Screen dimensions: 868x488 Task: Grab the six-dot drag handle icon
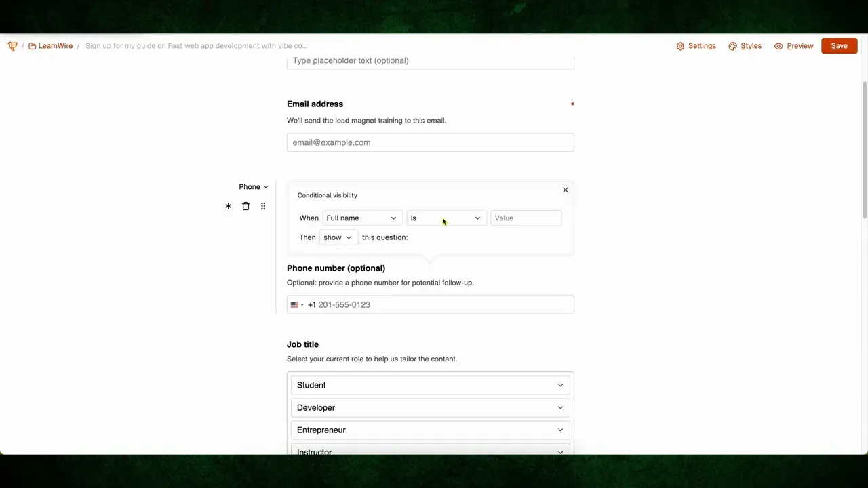click(263, 206)
